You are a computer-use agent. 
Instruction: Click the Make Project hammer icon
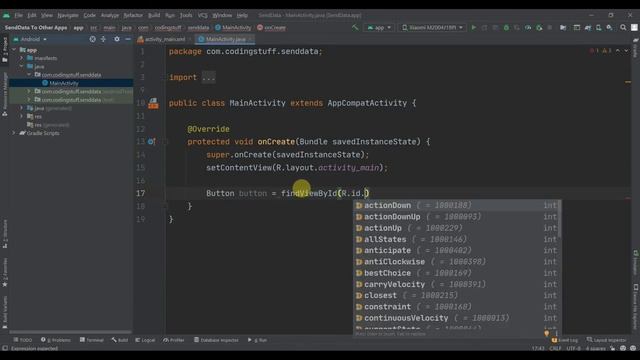[x=355, y=27]
